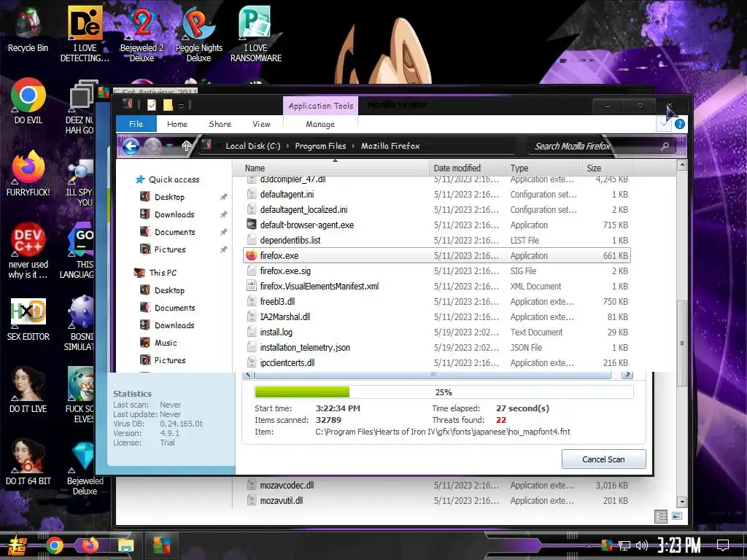Screen dimensions: 747x560
Task: Sort files by Size column header
Action: pyautogui.click(x=608, y=168)
